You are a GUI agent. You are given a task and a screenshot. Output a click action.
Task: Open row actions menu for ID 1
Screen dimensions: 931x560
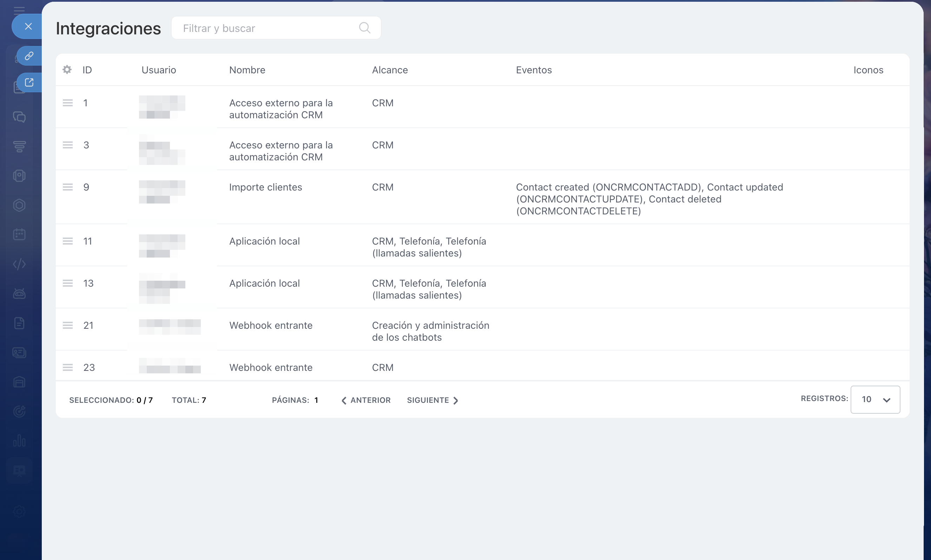click(x=68, y=103)
